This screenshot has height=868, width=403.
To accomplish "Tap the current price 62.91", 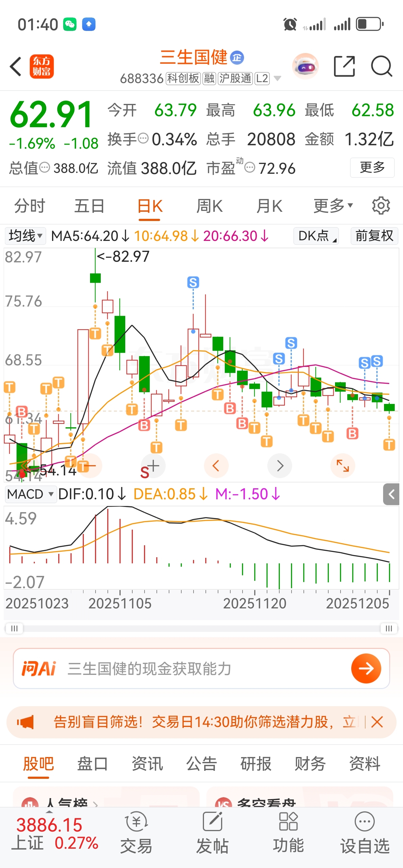I will coord(51,115).
